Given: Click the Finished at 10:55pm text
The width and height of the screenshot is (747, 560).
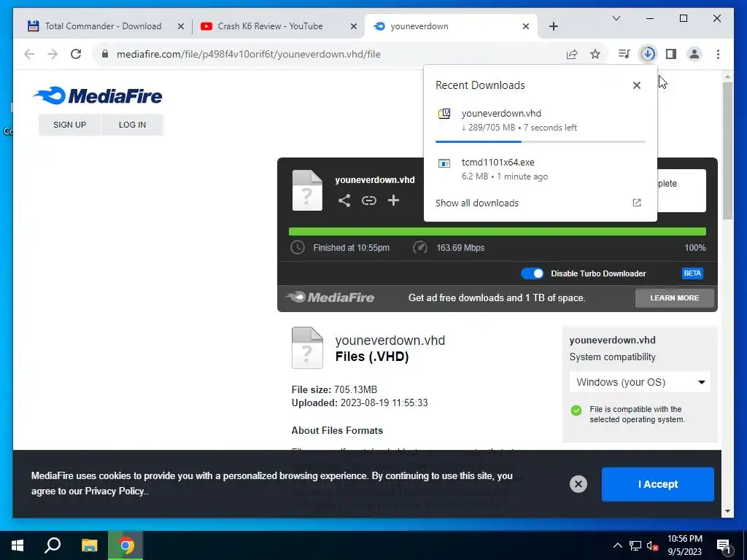Looking at the screenshot, I should click(351, 248).
